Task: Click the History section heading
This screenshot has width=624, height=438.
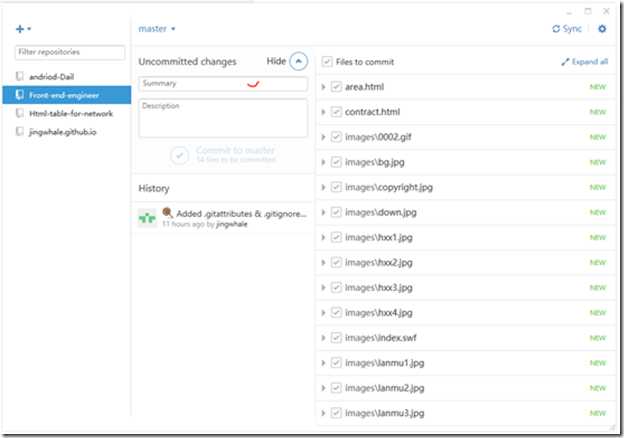Action: pyautogui.click(x=154, y=188)
